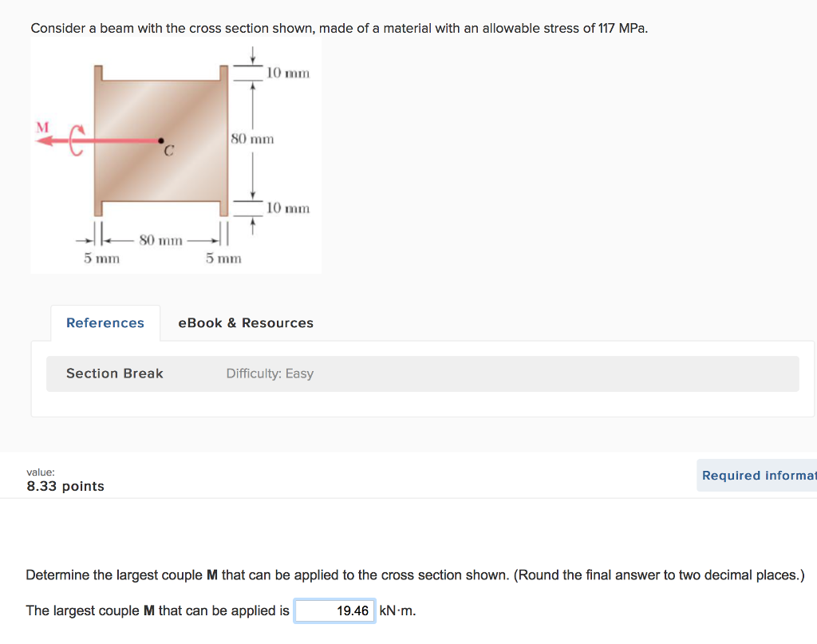Image resolution: width=817 pixels, height=644 pixels.
Task: Click the 8.33 points value text
Action: [x=65, y=486]
